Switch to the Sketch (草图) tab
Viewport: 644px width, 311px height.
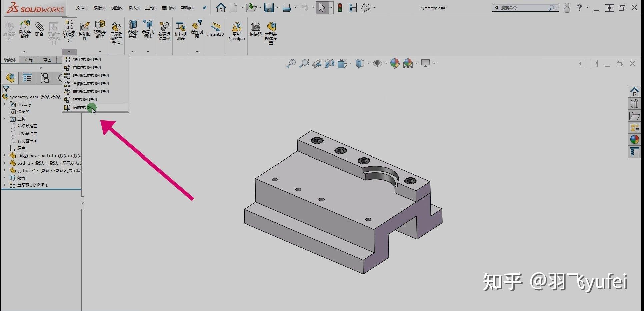[47, 60]
